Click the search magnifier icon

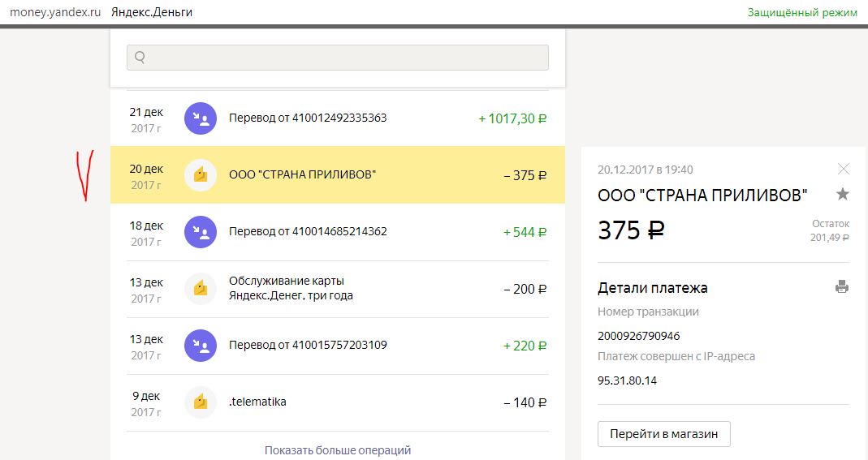140,58
